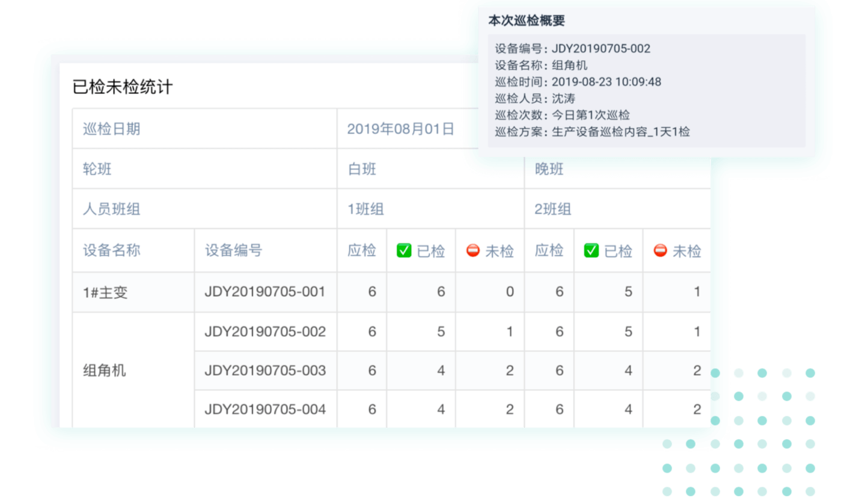Select the 白班 shift header cell
The width and height of the screenshot is (868, 498).
coord(362,169)
